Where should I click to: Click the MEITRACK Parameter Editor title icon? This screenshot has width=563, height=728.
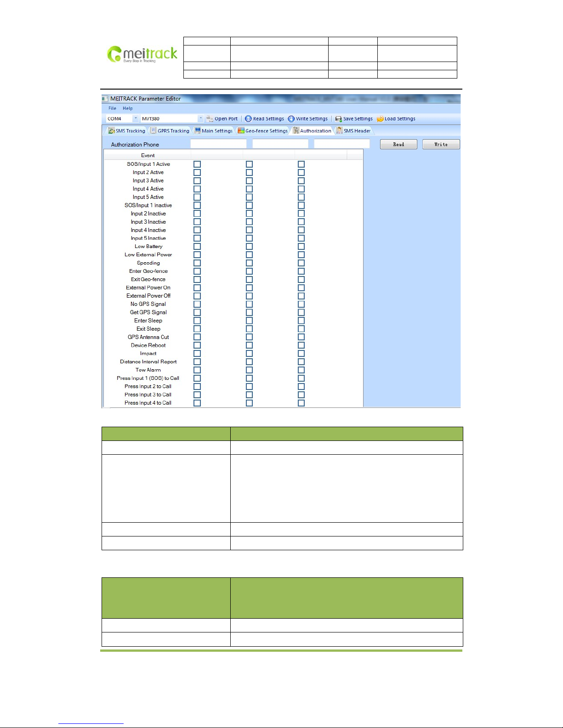(x=105, y=99)
